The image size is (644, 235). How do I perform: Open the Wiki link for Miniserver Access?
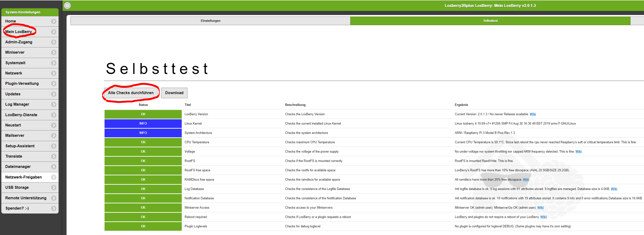pyautogui.click(x=540, y=208)
